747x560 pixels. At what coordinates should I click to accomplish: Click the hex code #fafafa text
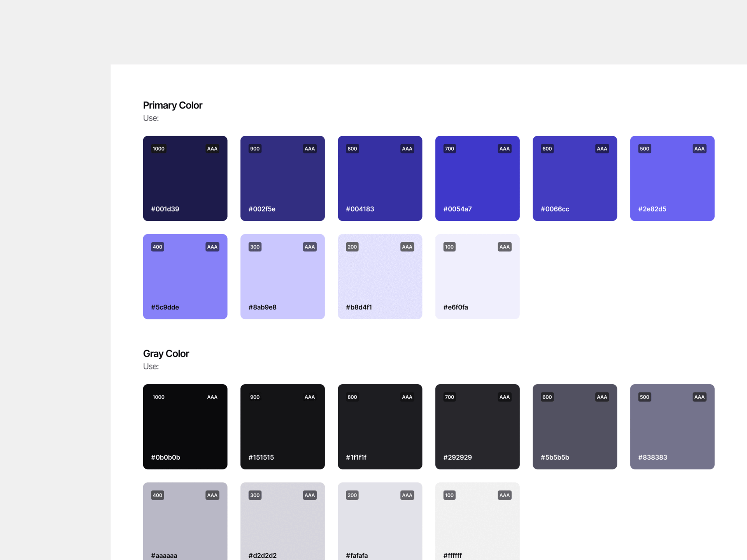[x=357, y=555]
